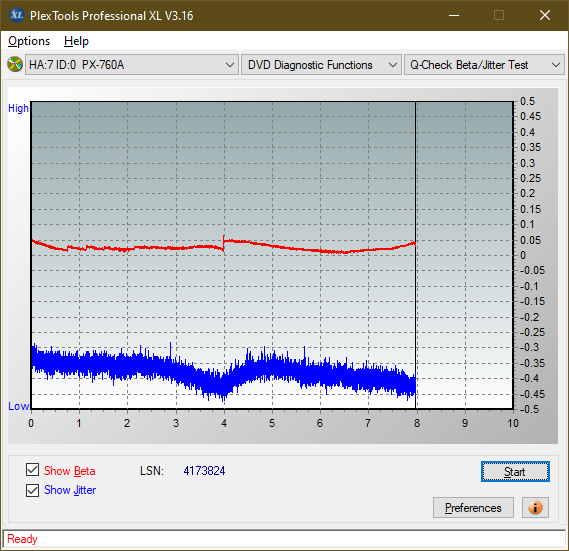Click the LSN label
The height and width of the screenshot is (551, 569).
coord(152,471)
